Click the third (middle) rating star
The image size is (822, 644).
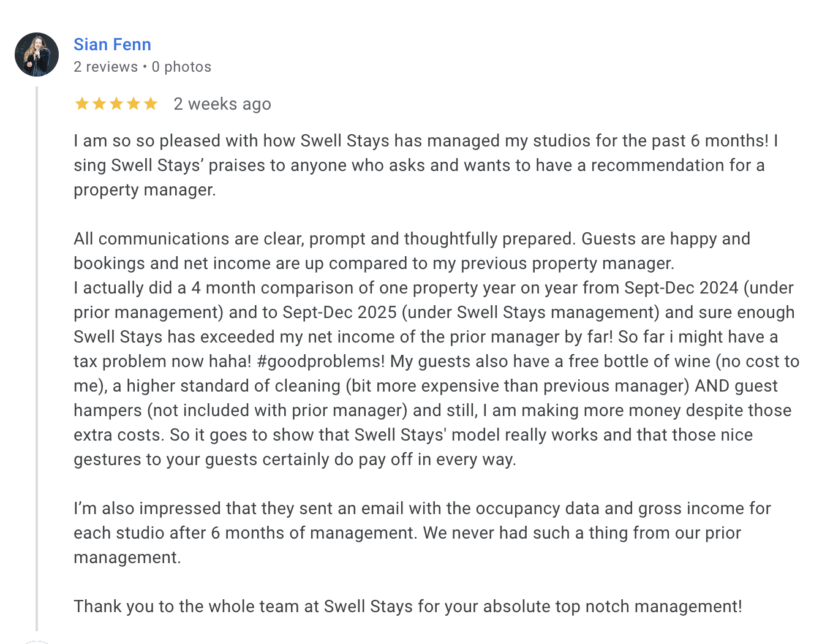point(116,104)
